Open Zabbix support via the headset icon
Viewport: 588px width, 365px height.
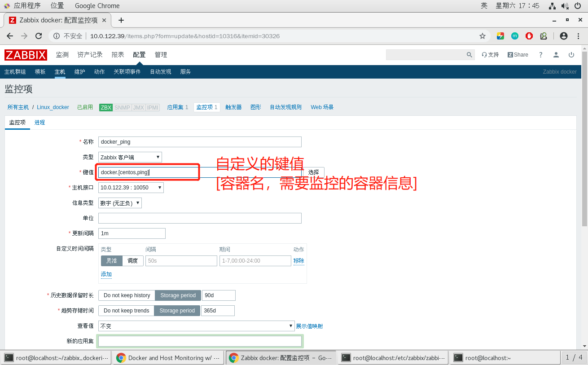(x=486, y=54)
